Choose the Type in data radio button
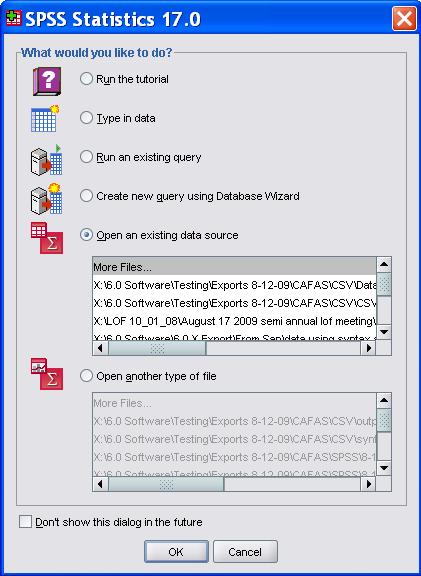Viewport: 421px width, 576px height. click(86, 118)
